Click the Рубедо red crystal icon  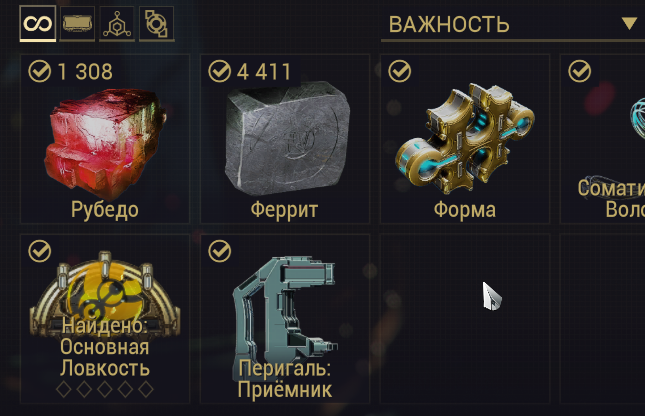click(x=105, y=142)
